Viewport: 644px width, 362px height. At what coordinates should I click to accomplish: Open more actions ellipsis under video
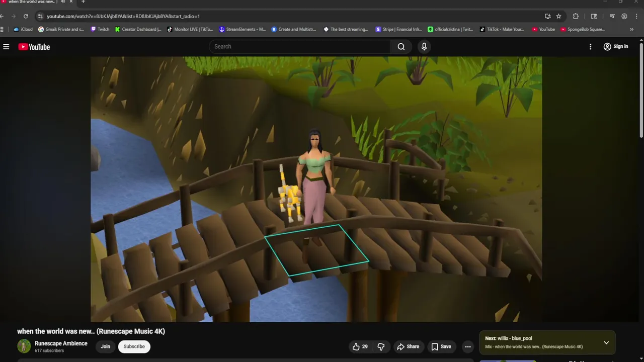click(468, 346)
